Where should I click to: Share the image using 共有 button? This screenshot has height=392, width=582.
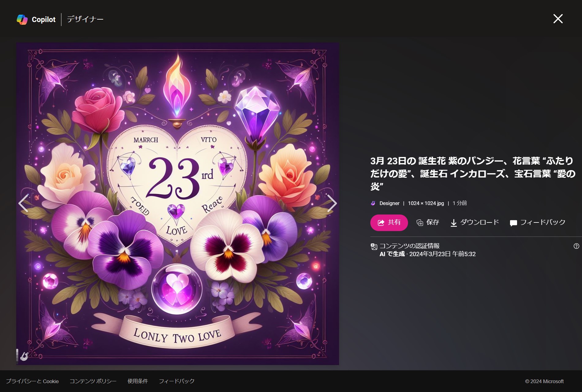[389, 222]
